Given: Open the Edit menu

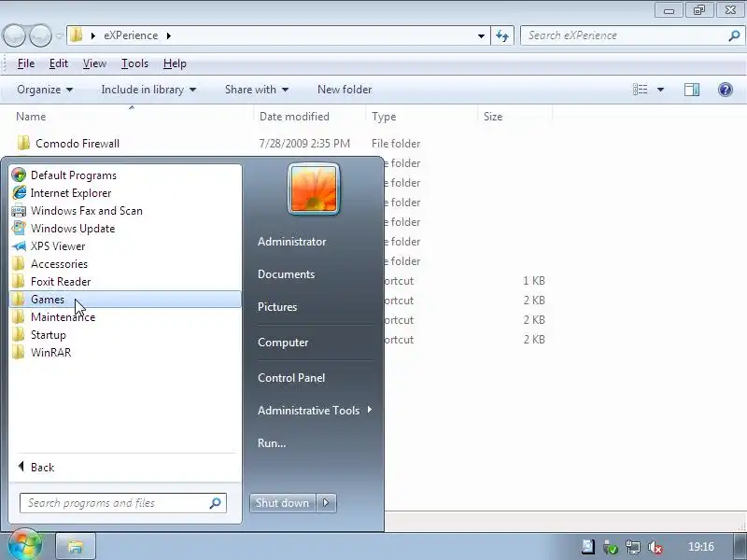Looking at the screenshot, I should pyautogui.click(x=59, y=63).
